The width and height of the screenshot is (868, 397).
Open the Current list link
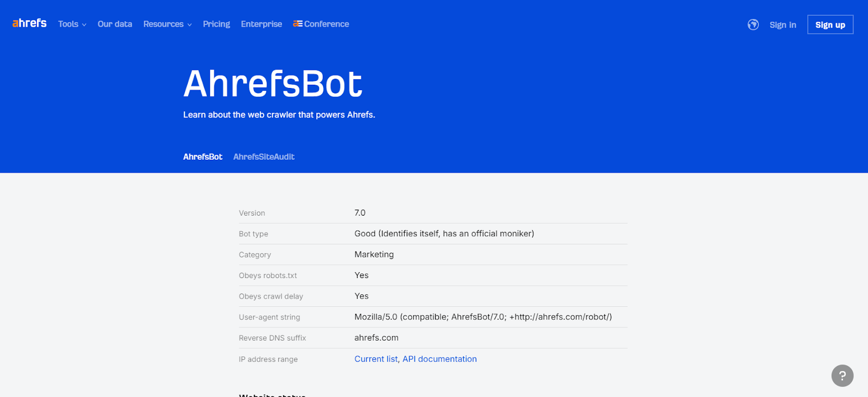pos(376,359)
